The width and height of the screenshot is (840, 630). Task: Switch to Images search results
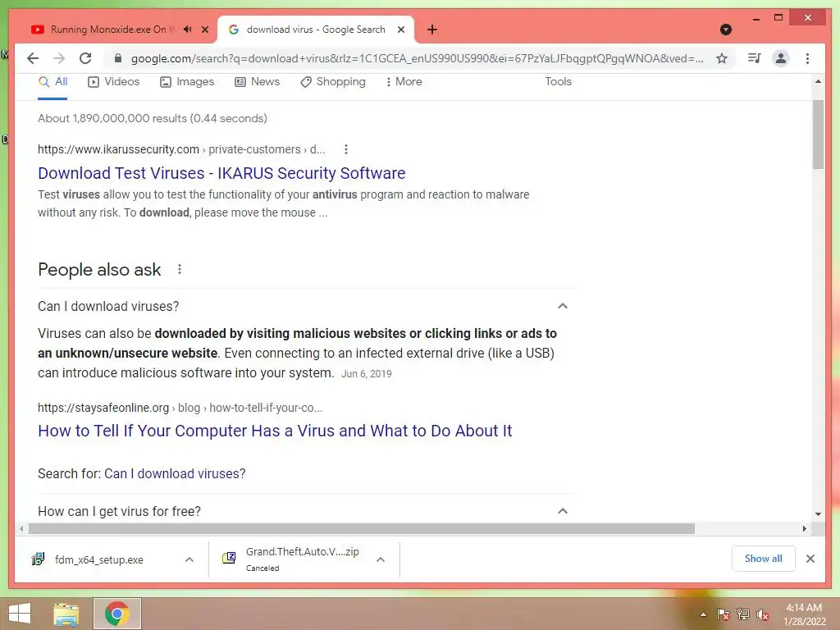point(187,82)
